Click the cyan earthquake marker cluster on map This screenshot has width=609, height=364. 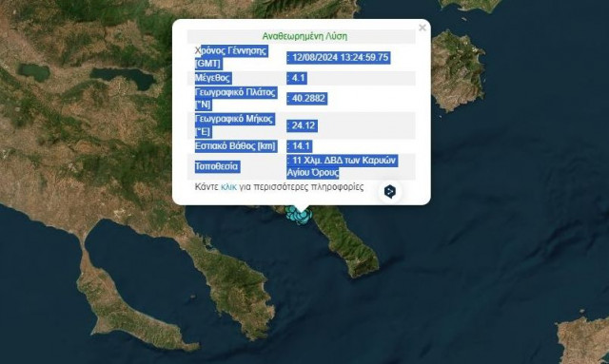click(x=299, y=215)
